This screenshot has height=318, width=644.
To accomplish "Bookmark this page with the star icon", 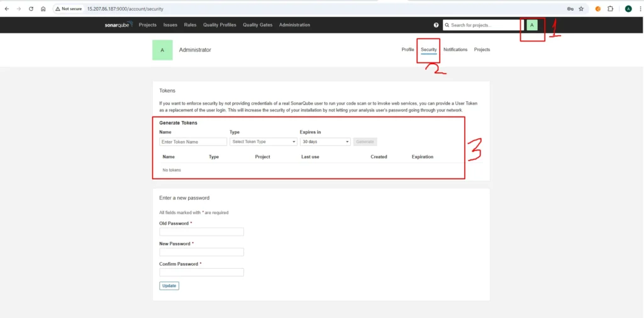I will (581, 9).
